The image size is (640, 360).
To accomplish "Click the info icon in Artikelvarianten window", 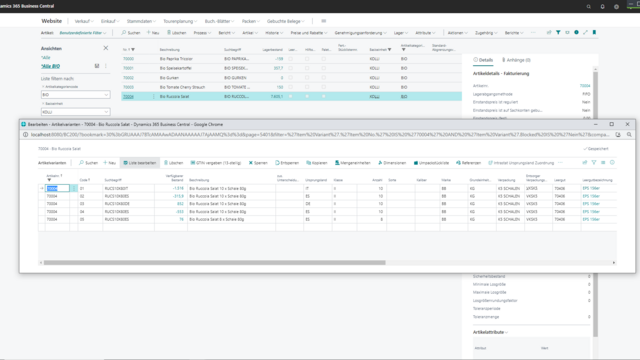I will (x=612, y=162).
